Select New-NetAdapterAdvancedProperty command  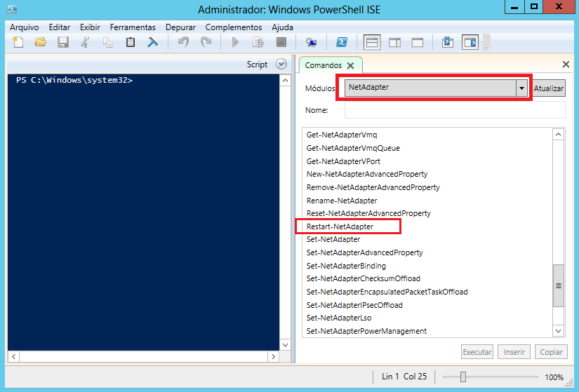coord(367,174)
